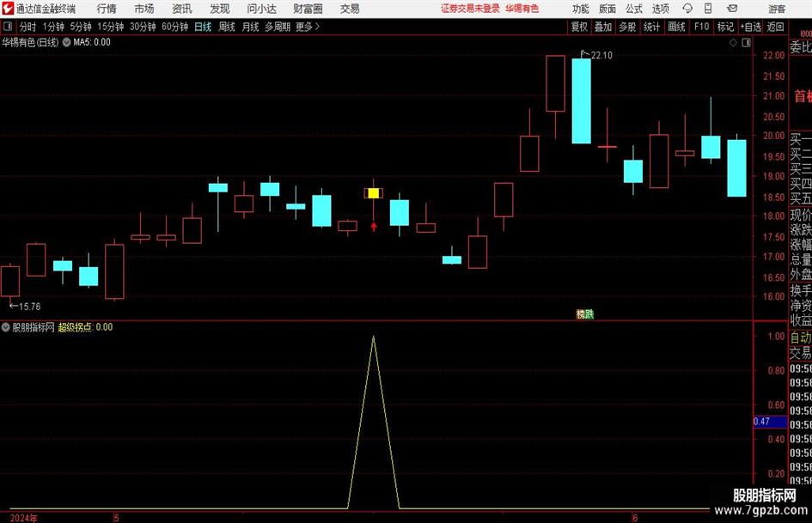Switch to 1分钟 period
The height and width of the screenshot is (523, 812).
click(53, 27)
